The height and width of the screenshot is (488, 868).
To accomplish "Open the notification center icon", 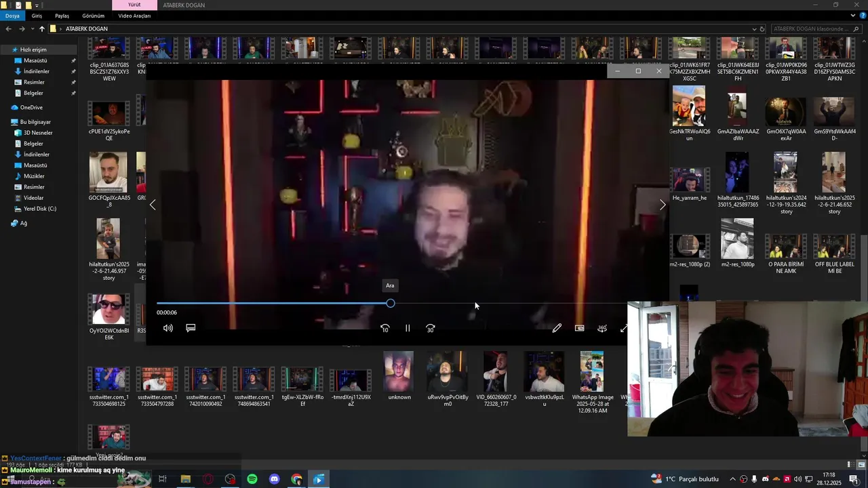I will tap(853, 479).
